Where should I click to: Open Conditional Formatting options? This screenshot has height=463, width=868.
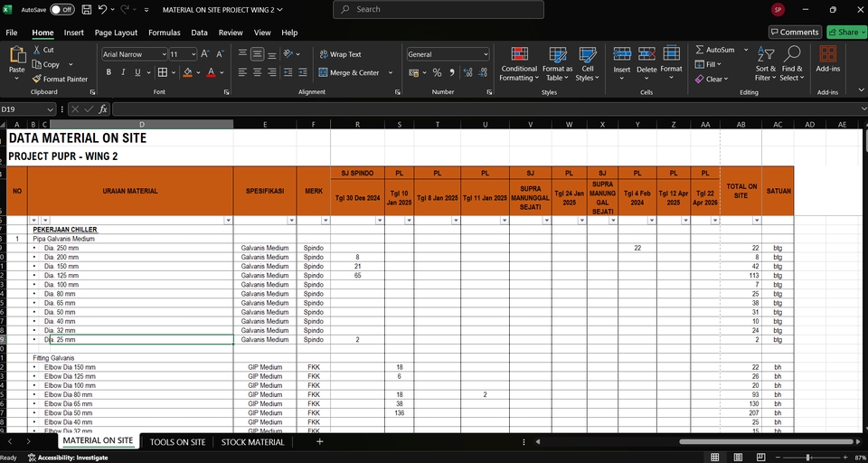click(519, 63)
